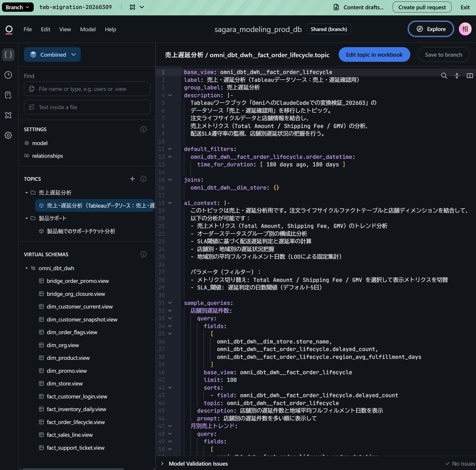
Task: Open the history clock icon in sidebar
Action: (x=8, y=75)
